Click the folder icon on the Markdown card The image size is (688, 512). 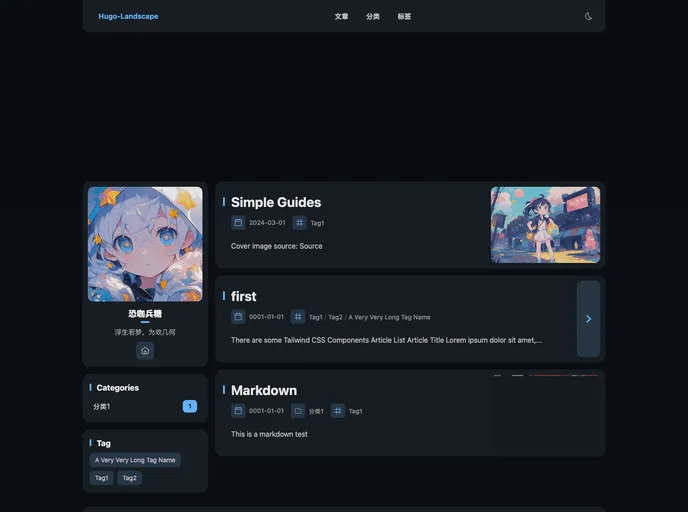(x=298, y=411)
